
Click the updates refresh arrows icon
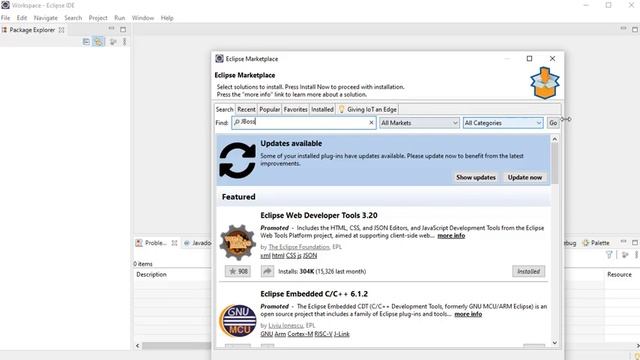[237, 160]
